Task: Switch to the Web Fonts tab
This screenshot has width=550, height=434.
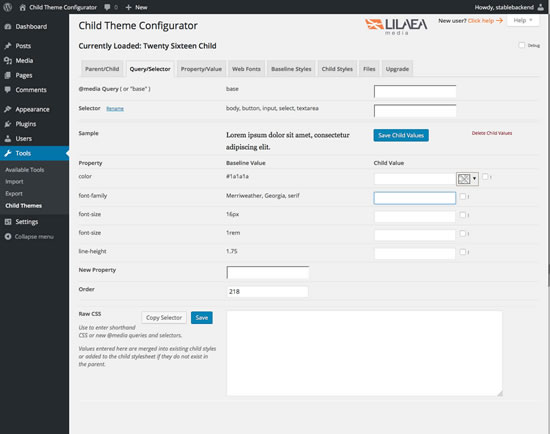Action: (x=246, y=69)
